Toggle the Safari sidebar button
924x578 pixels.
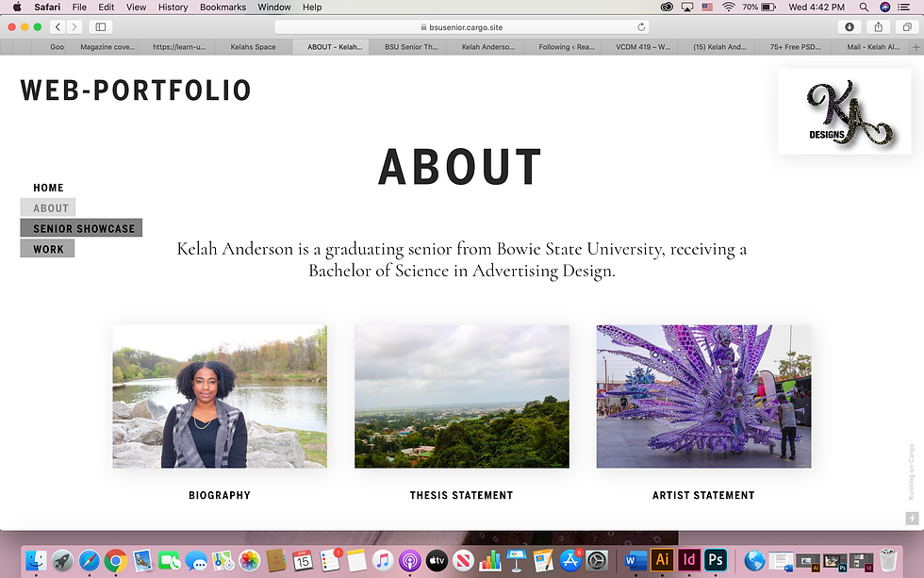[101, 27]
